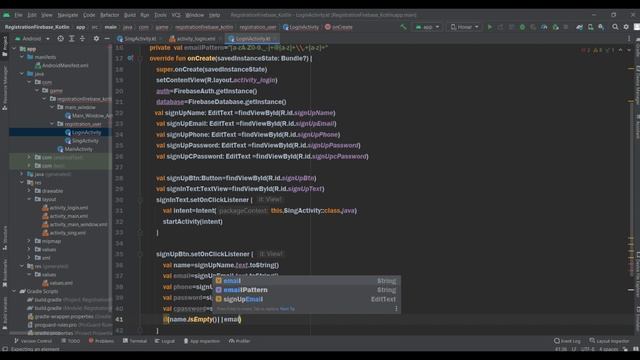Click the Select Opened File target icon

(x=60, y=38)
